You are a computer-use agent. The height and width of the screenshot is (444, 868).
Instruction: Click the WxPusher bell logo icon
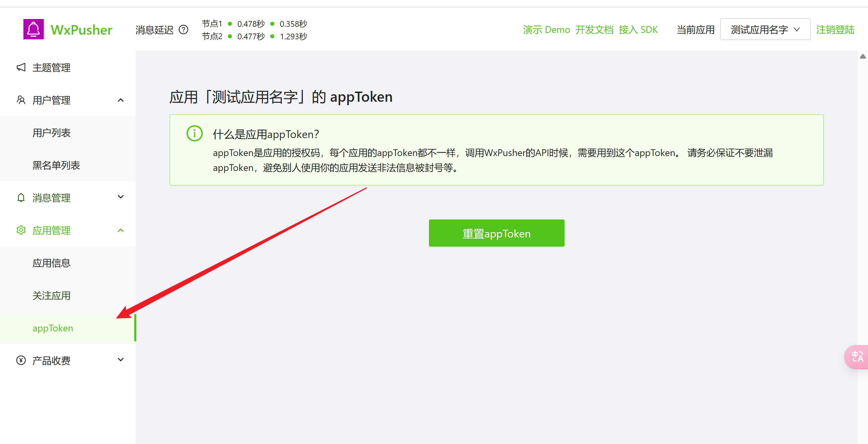click(33, 30)
